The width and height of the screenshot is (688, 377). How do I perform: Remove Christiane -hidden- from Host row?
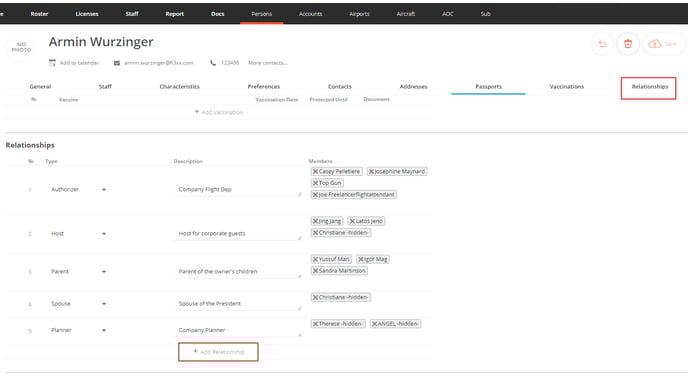[x=315, y=233]
